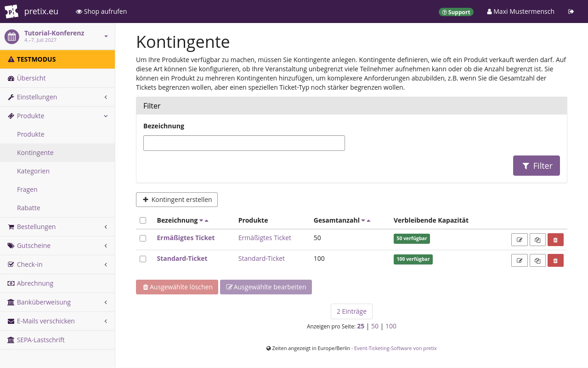Screen dimensions: 588x368
Task: Click the purple Filter button
Action: tap(537, 166)
